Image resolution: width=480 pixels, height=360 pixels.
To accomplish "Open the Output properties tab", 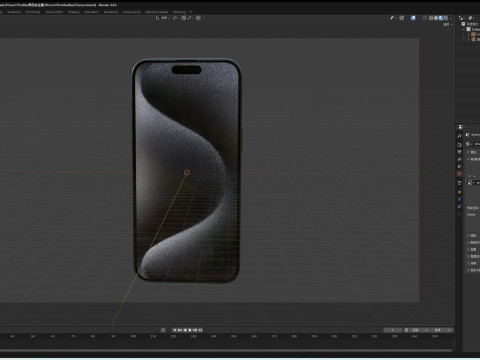I will click(459, 152).
